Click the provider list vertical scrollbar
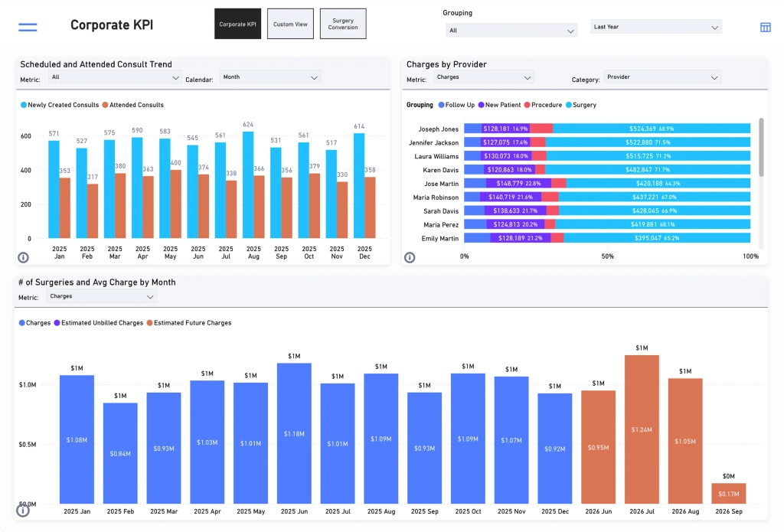The image size is (784, 532). [761, 148]
